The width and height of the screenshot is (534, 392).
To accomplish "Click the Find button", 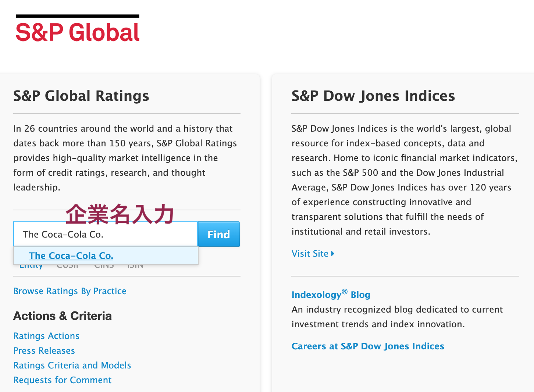I will pyautogui.click(x=219, y=234).
